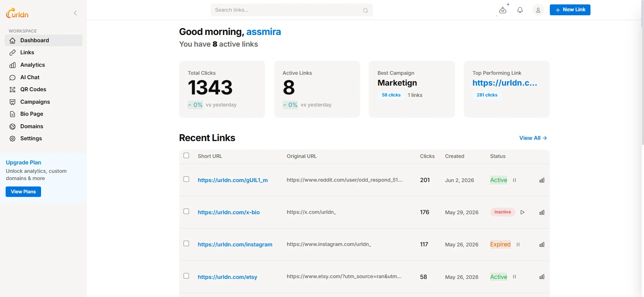Pause the gUIL1_m link
Image resolution: width=644 pixels, height=297 pixels.
[x=514, y=180]
